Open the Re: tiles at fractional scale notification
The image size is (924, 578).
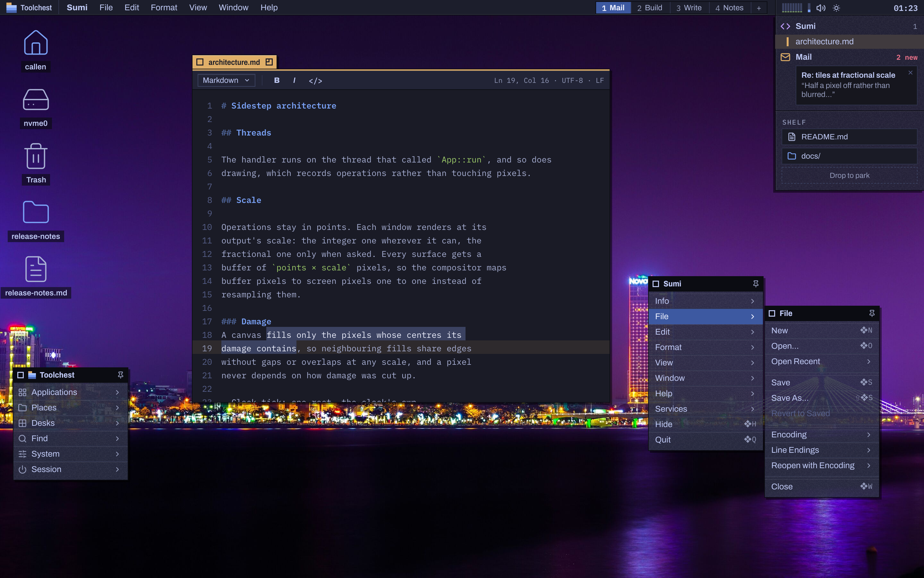click(x=856, y=85)
